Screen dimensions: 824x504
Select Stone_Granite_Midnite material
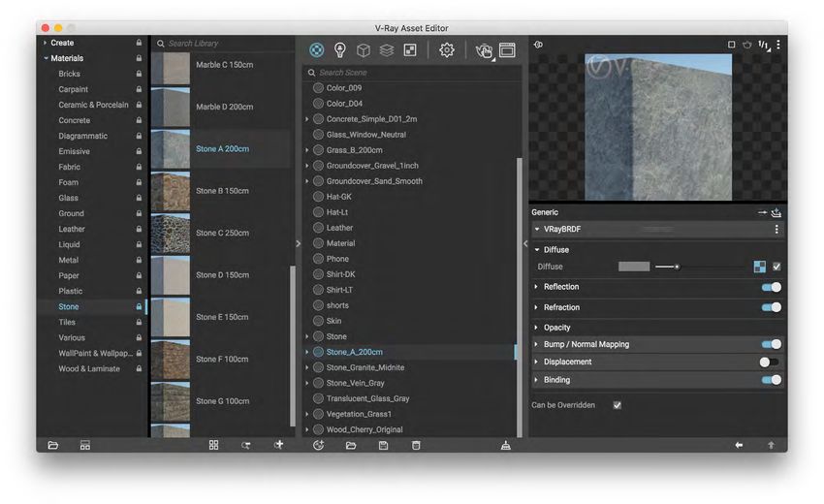[x=365, y=367]
